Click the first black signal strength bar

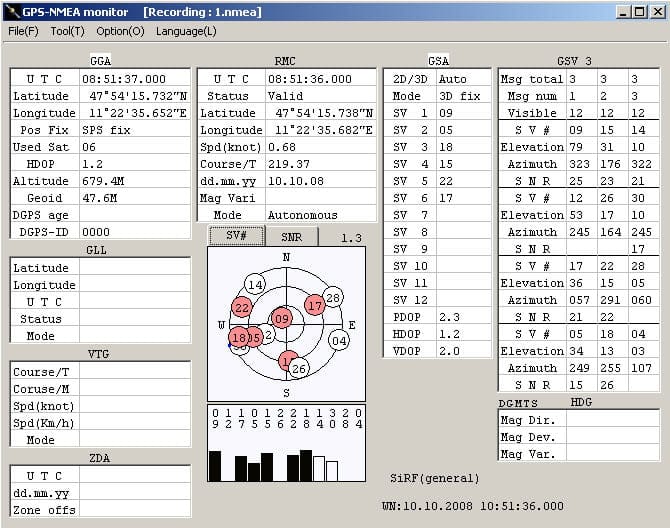[x=215, y=466]
